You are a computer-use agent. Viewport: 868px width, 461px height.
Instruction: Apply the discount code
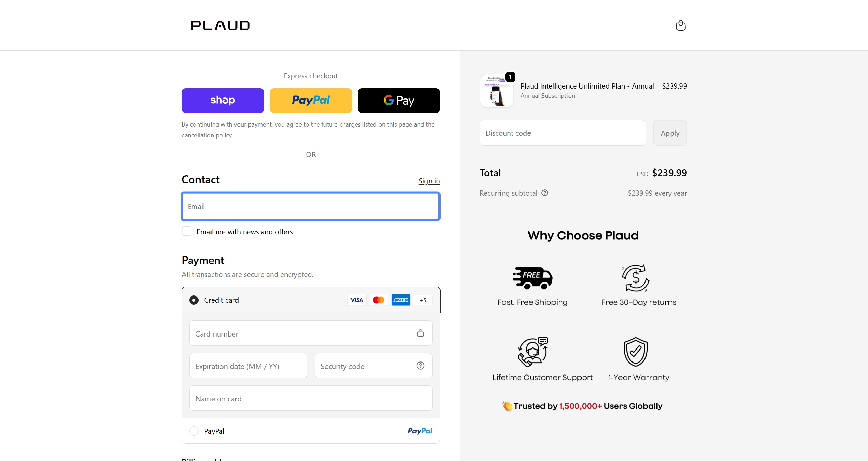tap(670, 133)
